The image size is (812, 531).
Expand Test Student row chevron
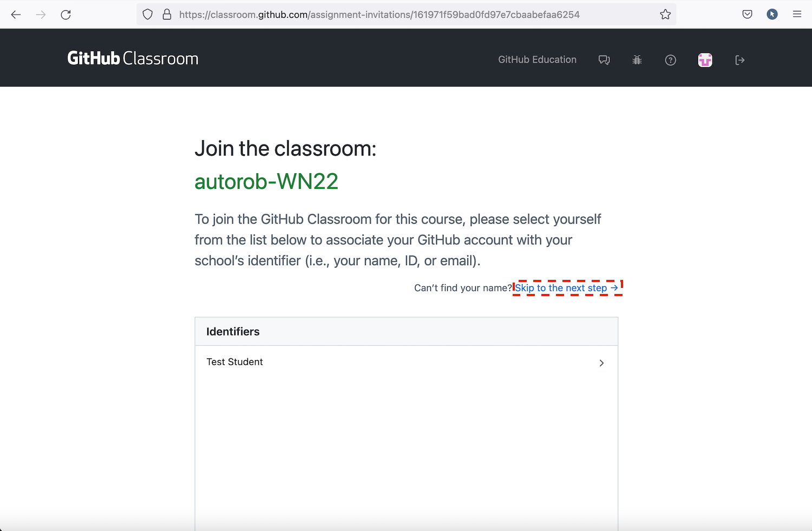coord(601,363)
